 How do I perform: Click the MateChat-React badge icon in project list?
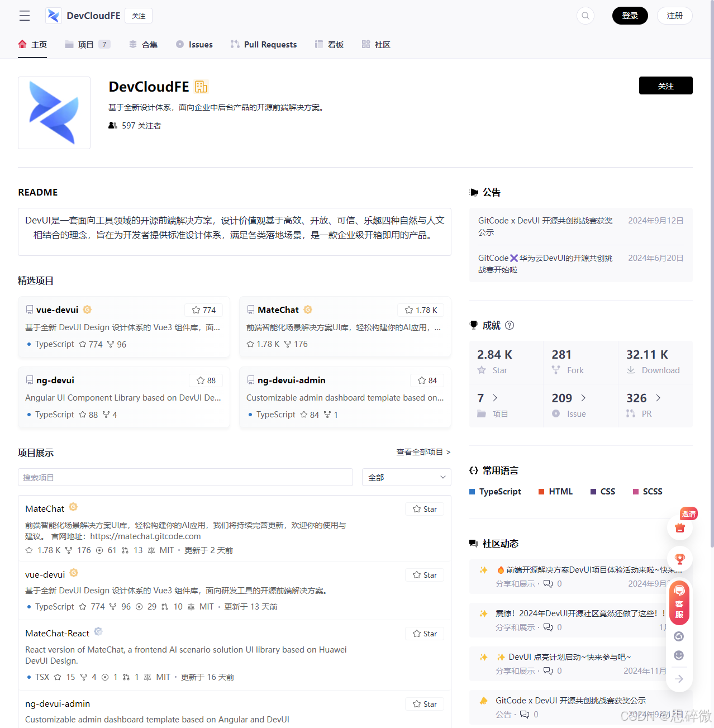98,631
